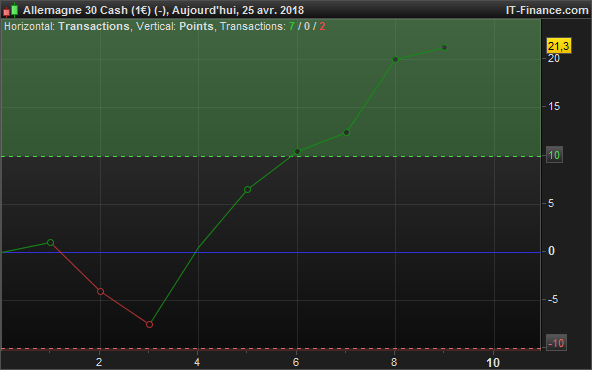The width and height of the screenshot is (592, 370).
Task: Select the red data point at transaction 2
Action: click(x=100, y=291)
